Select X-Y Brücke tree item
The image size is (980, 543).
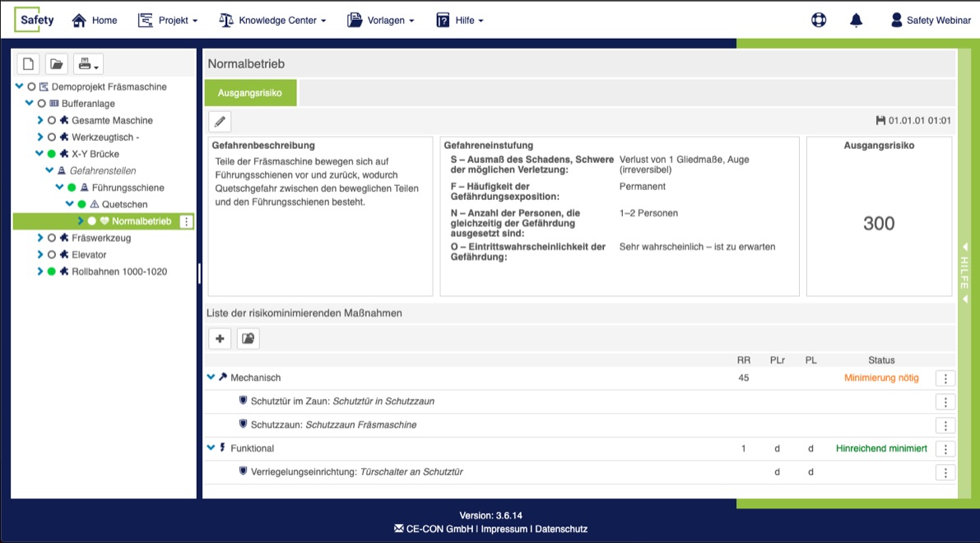point(95,155)
